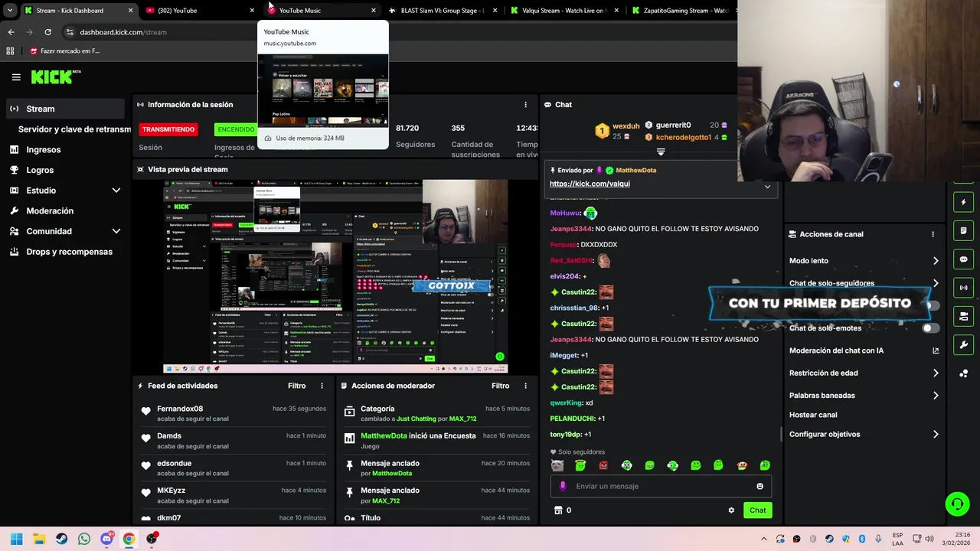Go back with the browser back arrow
980x551 pixels.
coord(11,32)
